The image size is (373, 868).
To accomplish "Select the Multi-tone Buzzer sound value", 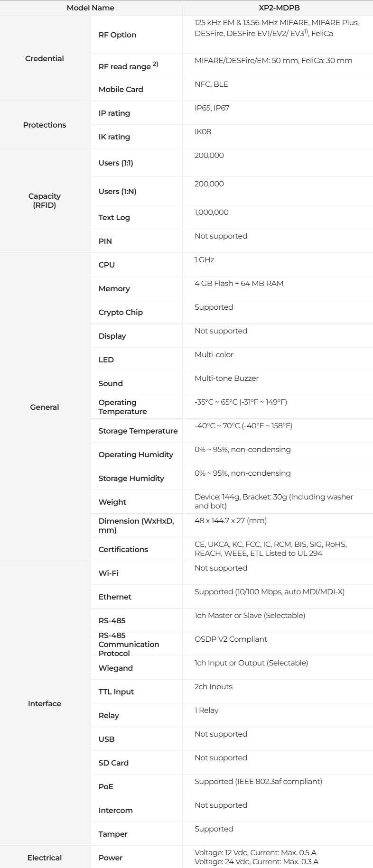I will point(226,379).
